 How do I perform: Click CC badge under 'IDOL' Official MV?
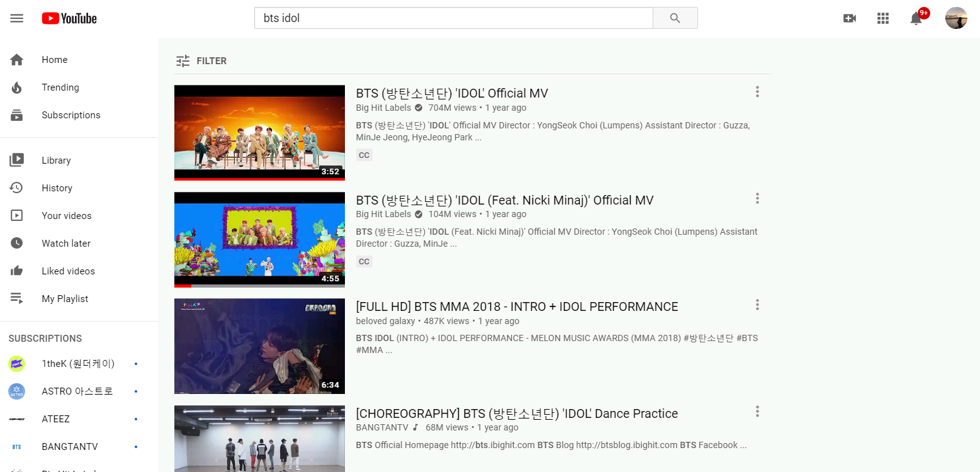pyautogui.click(x=364, y=155)
